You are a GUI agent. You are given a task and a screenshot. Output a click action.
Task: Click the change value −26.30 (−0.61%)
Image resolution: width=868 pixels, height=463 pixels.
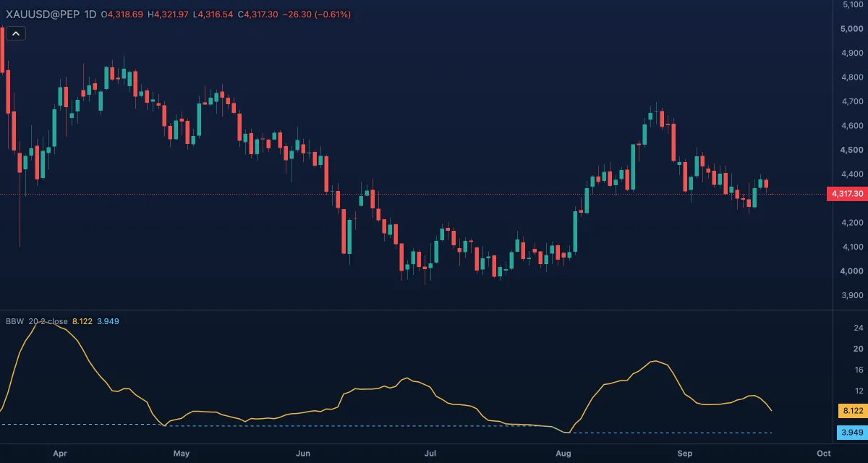[x=318, y=14]
